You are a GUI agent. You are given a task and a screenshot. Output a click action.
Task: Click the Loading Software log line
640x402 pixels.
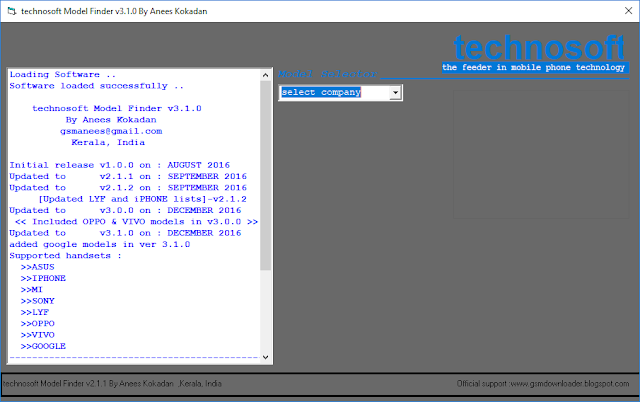[62, 75]
